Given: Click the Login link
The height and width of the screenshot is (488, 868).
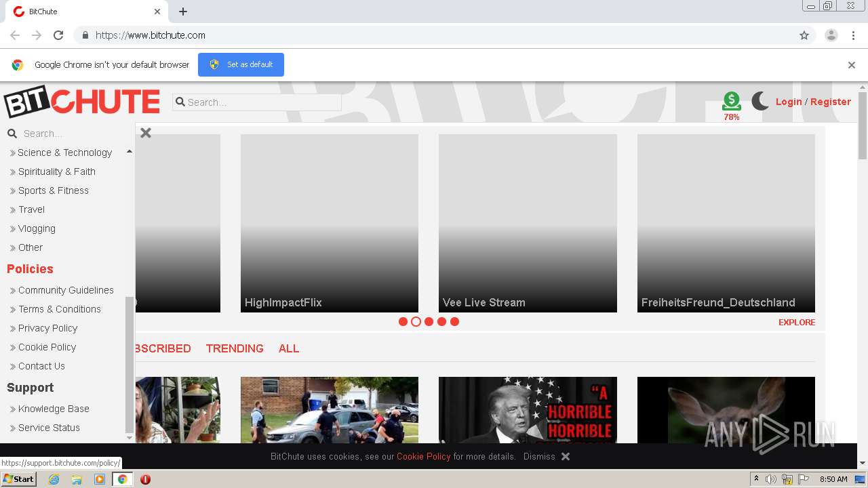Looking at the screenshot, I should [789, 102].
